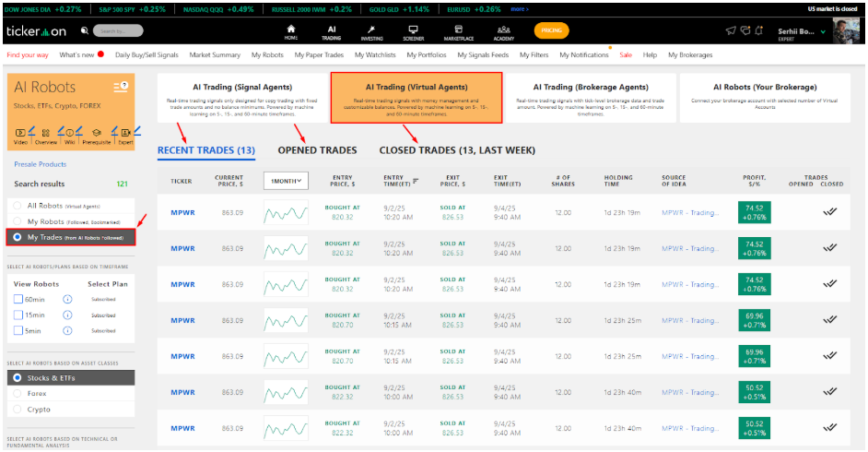Viewport: 868px width, 452px height.
Task: Open My Brokerages menu item
Action: pos(690,54)
